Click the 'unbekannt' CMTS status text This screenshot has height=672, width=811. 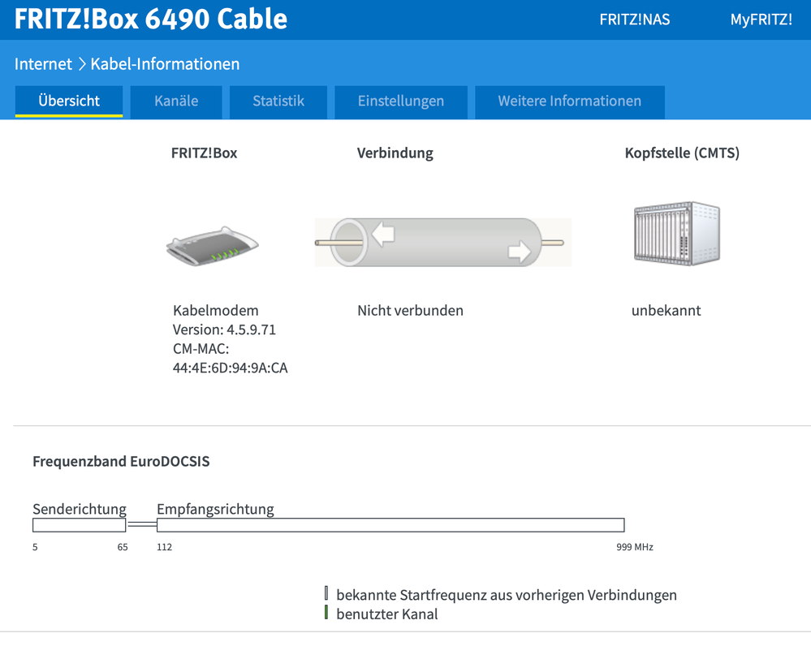pos(666,311)
